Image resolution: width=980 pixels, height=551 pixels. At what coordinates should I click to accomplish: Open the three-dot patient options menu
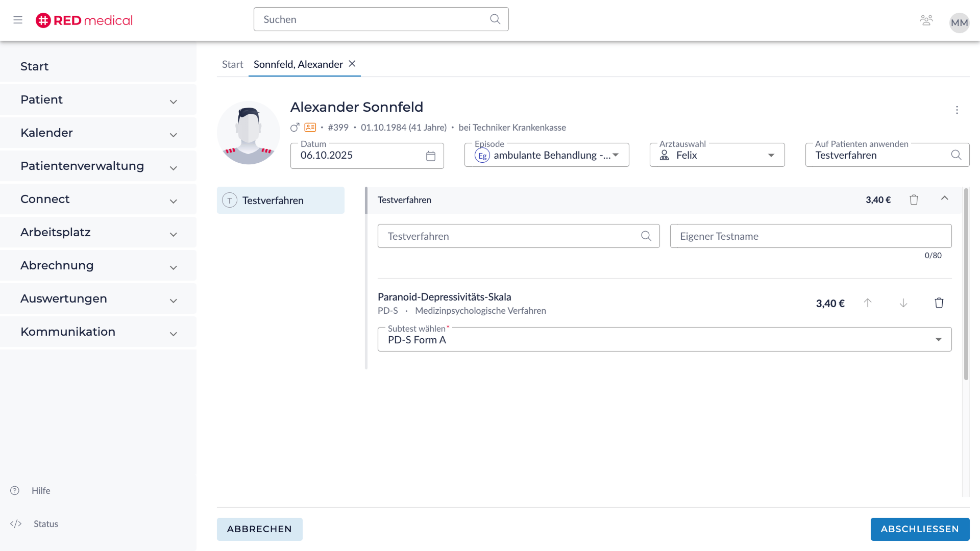coord(957,110)
